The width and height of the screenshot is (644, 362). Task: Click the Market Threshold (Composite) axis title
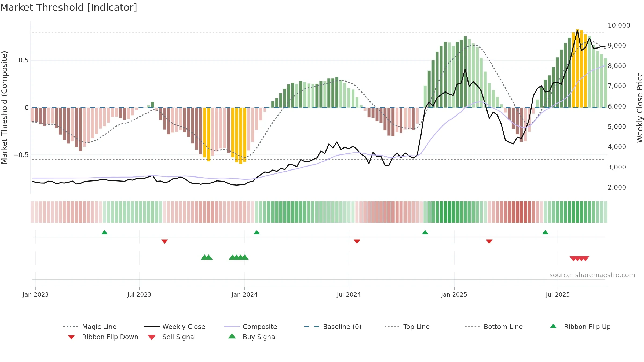click(x=4, y=108)
